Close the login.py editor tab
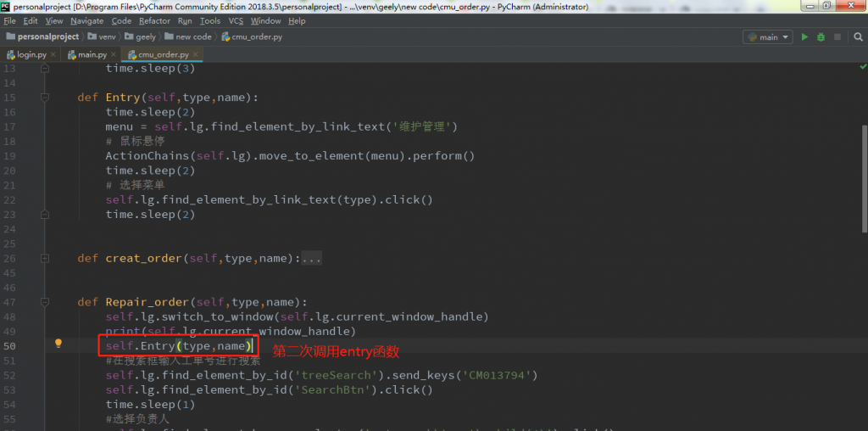868x431 pixels. click(x=53, y=55)
